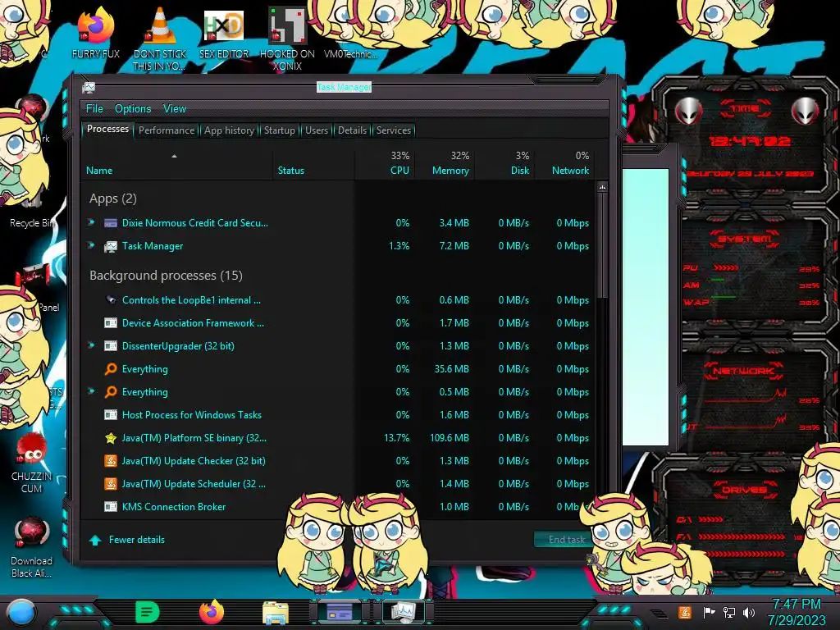Click the Task Manager process row icon
This screenshot has height=630, width=840.
(111, 246)
